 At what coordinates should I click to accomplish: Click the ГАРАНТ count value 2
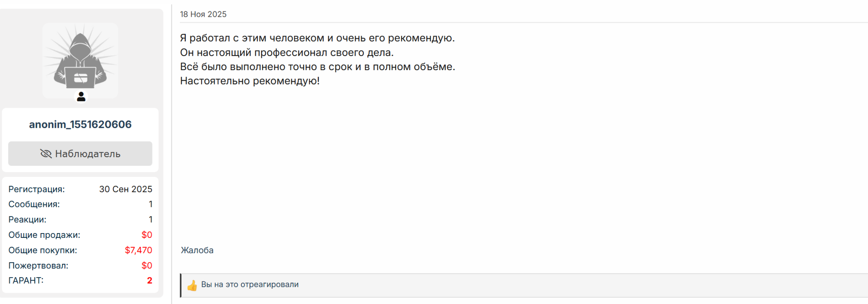click(150, 281)
